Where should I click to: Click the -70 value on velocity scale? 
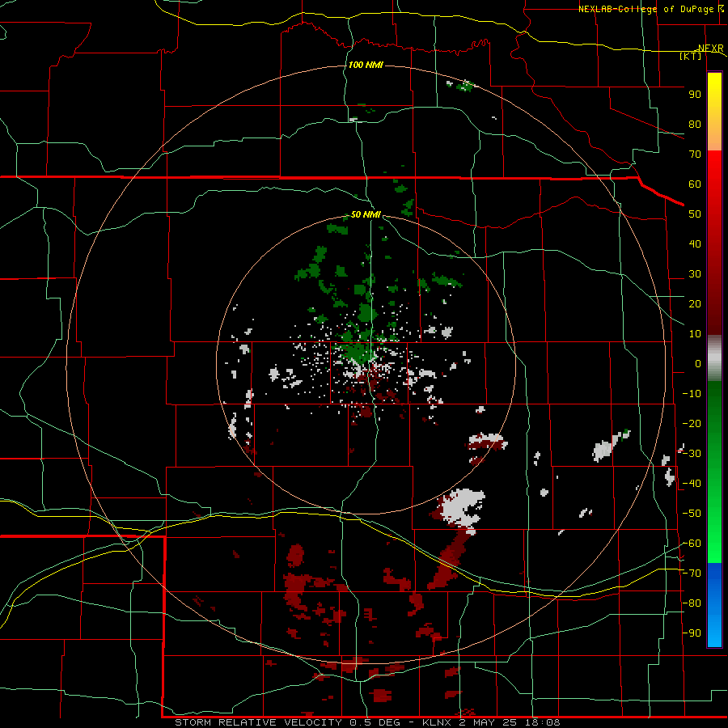coord(692,574)
